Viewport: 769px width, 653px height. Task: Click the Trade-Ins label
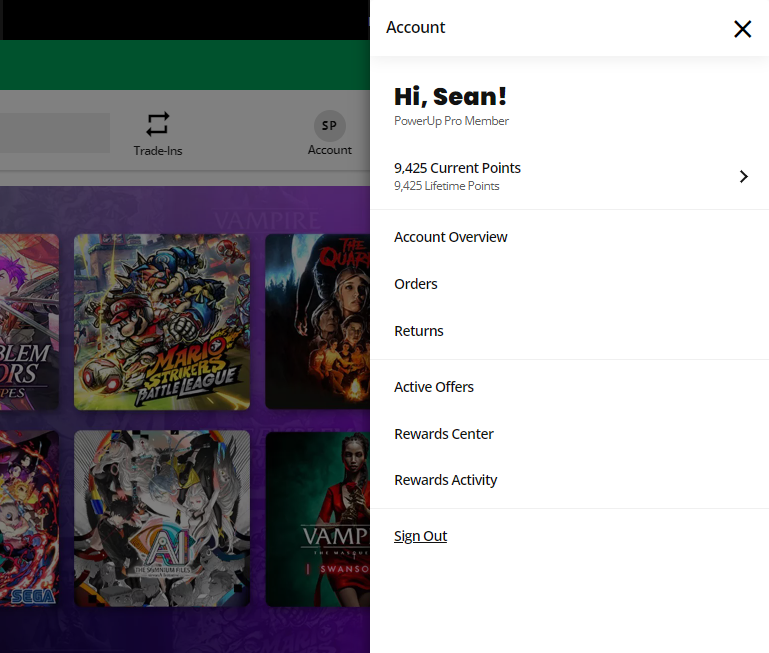click(158, 151)
